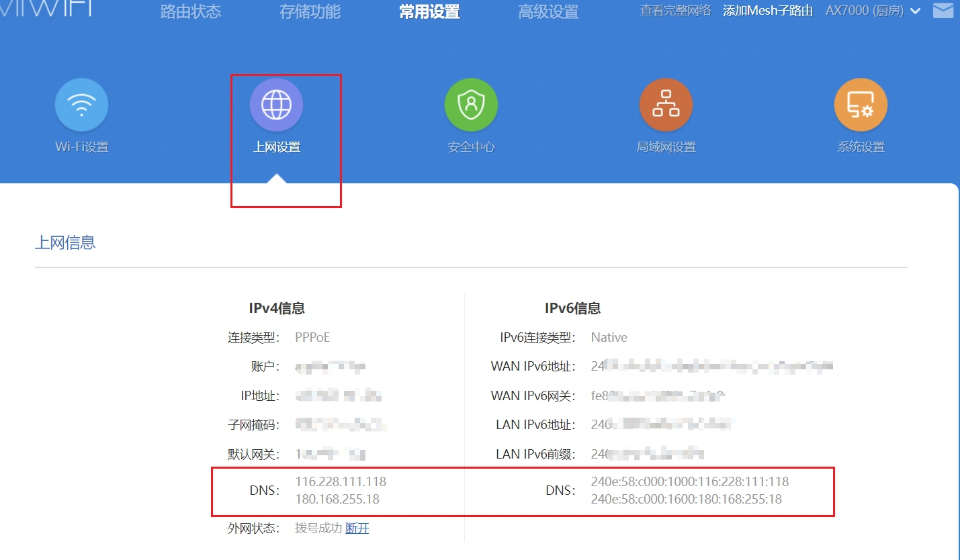Click the 子网掩码 label

point(253,425)
